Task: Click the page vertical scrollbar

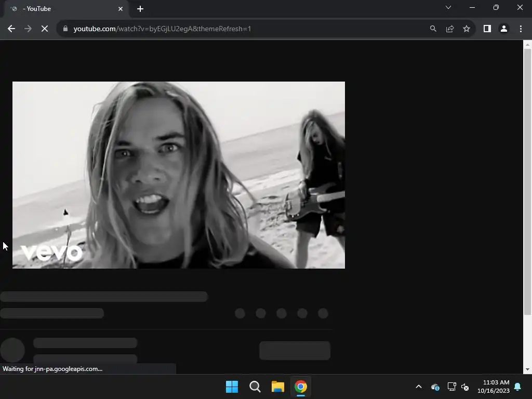Action: click(x=527, y=182)
